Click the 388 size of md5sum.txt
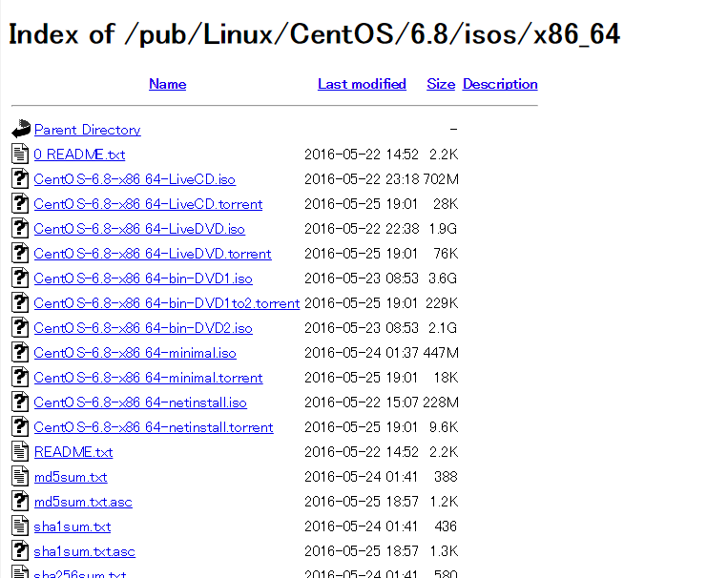This screenshot has width=728, height=578. pyautogui.click(x=446, y=476)
